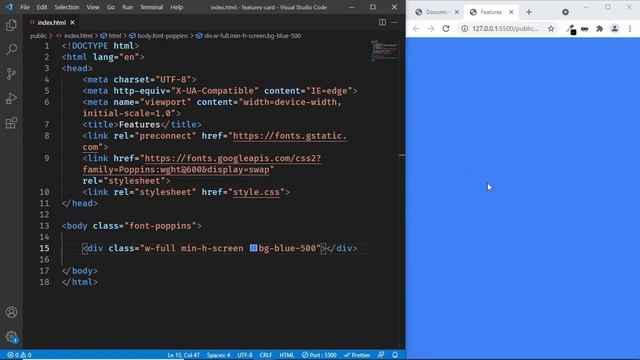Viewport: 640px width, 360px height.
Task: Click the Live Server Port: 5500 entry
Action: 319,355
